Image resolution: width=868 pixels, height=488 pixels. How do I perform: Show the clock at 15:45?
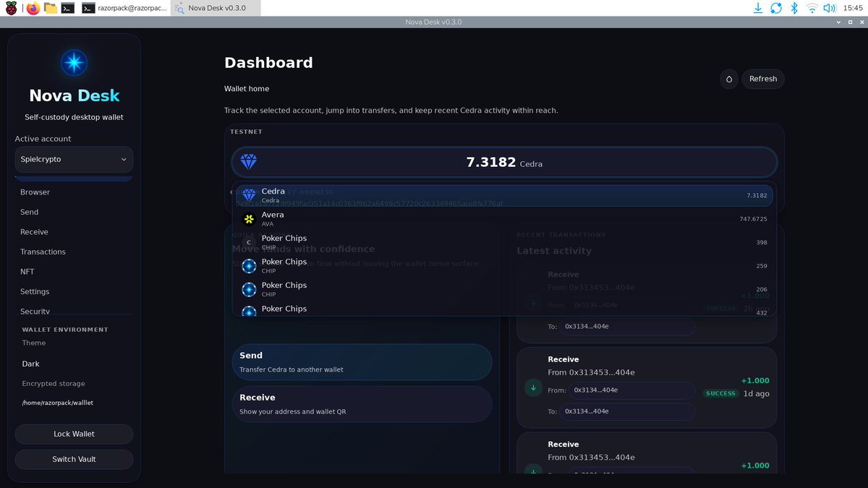853,8
